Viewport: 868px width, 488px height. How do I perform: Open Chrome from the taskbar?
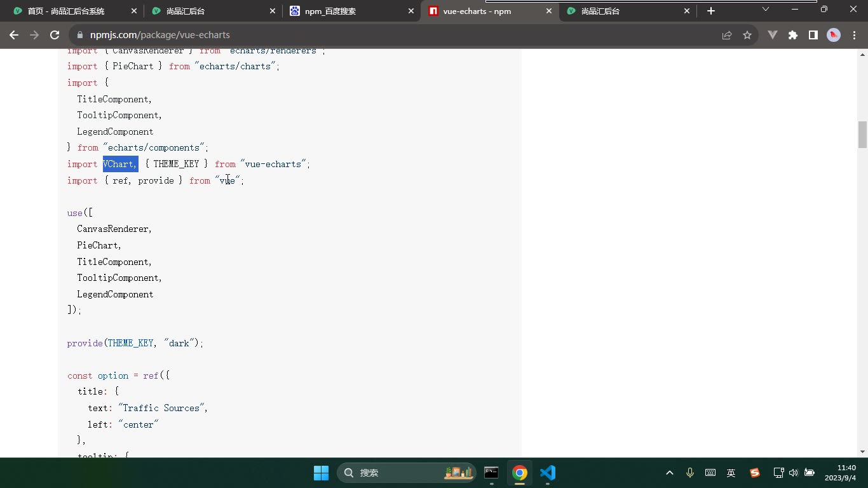tap(520, 473)
